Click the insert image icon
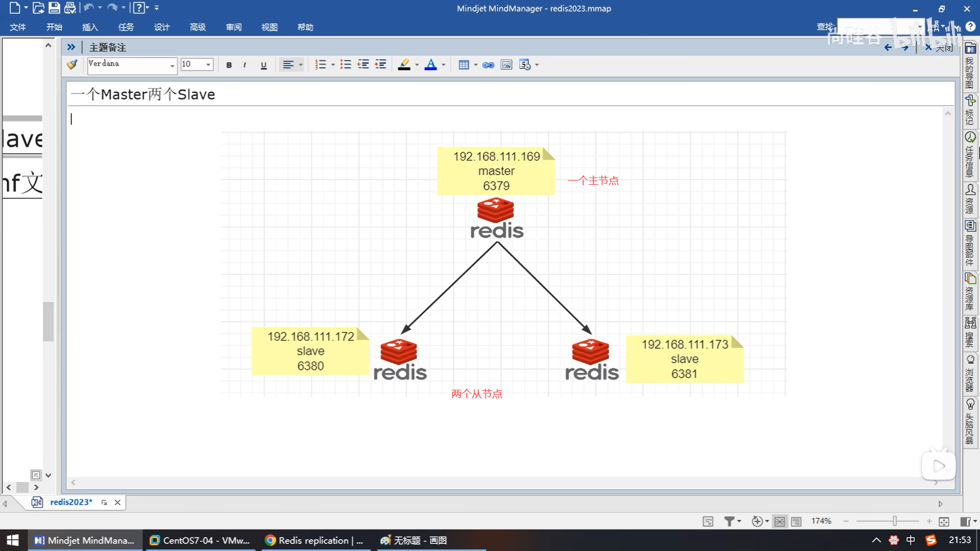 pyautogui.click(x=506, y=65)
